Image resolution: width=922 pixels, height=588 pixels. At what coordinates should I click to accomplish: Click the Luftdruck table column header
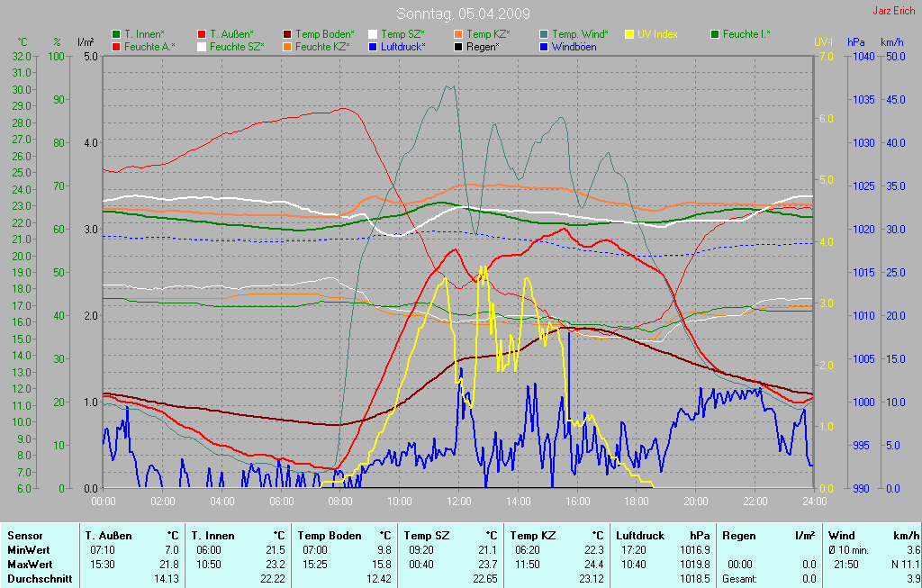tap(640, 536)
